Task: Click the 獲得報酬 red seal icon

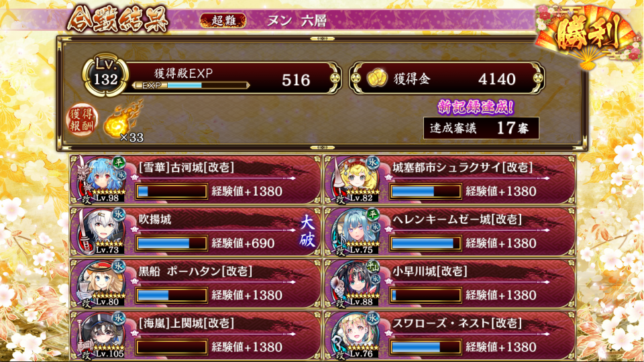Action: tap(82, 119)
